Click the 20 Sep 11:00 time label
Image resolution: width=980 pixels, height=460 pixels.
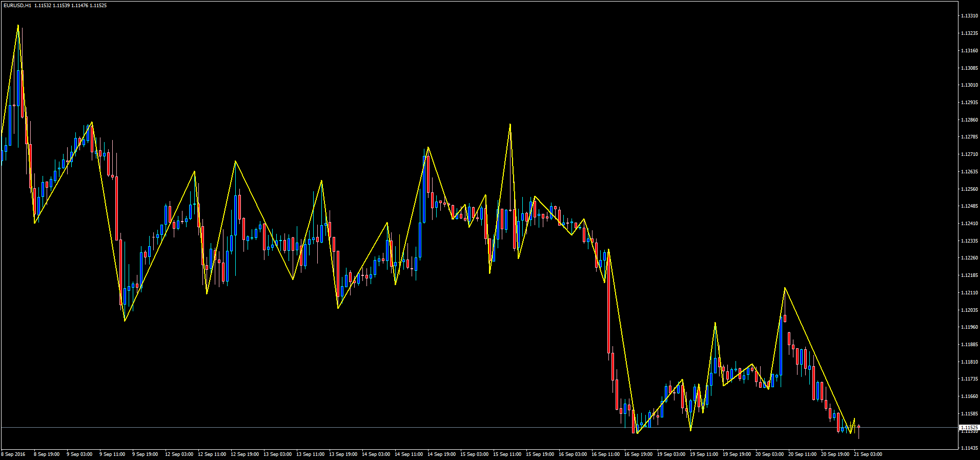tap(802, 454)
